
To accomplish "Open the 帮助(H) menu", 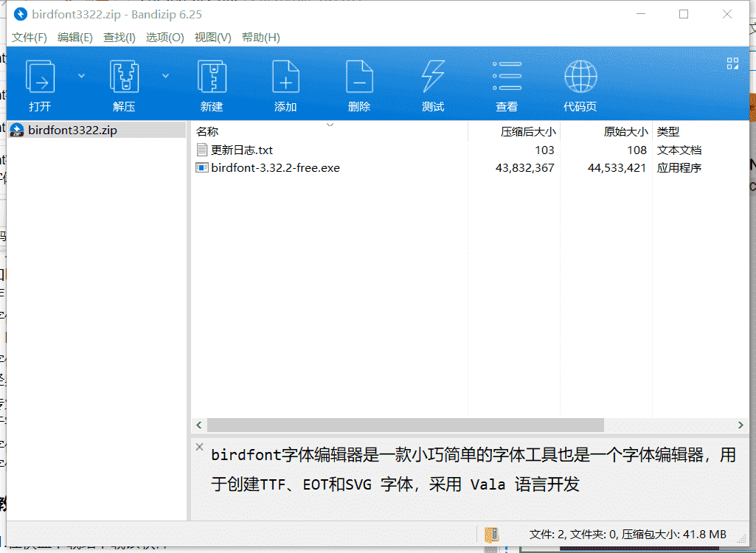I will pos(261,37).
